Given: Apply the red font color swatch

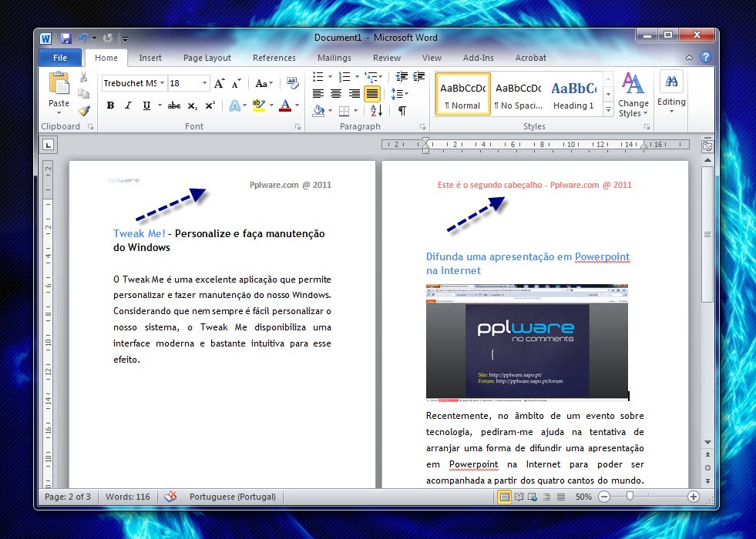Looking at the screenshot, I should [x=285, y=105].
